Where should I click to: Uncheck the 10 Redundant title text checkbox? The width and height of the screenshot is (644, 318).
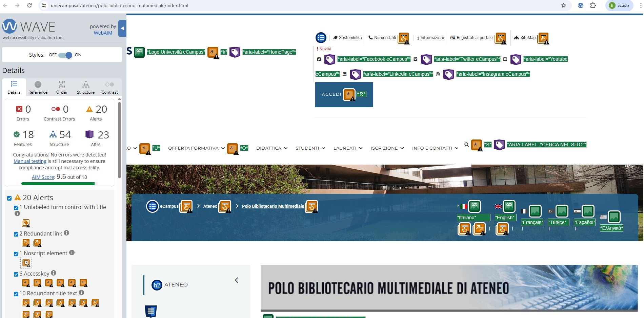point(16,294)
